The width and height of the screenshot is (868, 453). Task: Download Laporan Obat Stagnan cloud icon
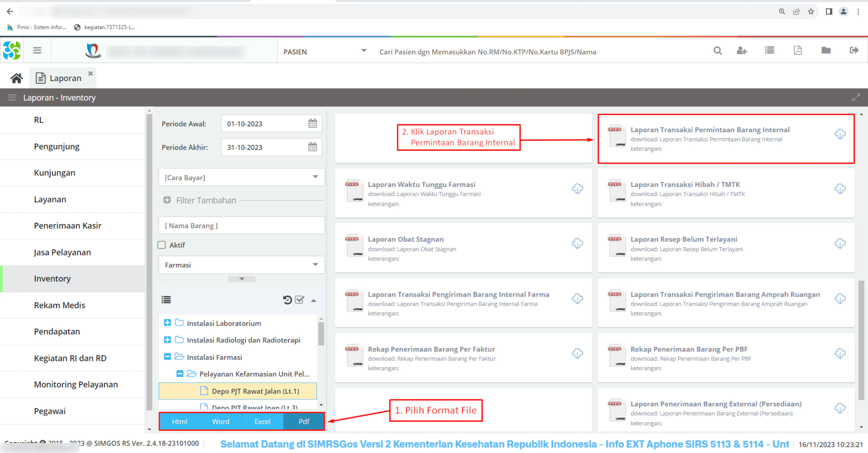tap(577, 243)
